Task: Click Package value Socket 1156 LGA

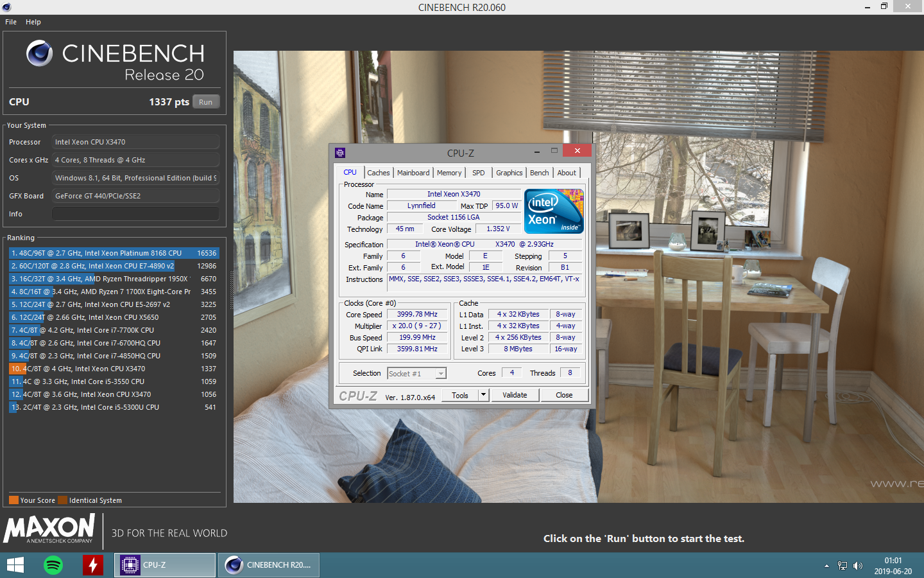Action: click(x=454, y=218)
